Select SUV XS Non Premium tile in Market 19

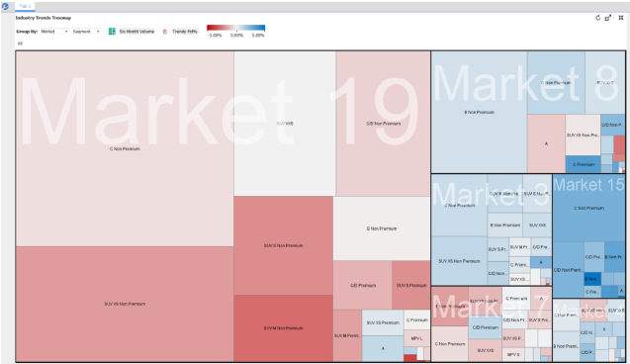tap(125, 304)
